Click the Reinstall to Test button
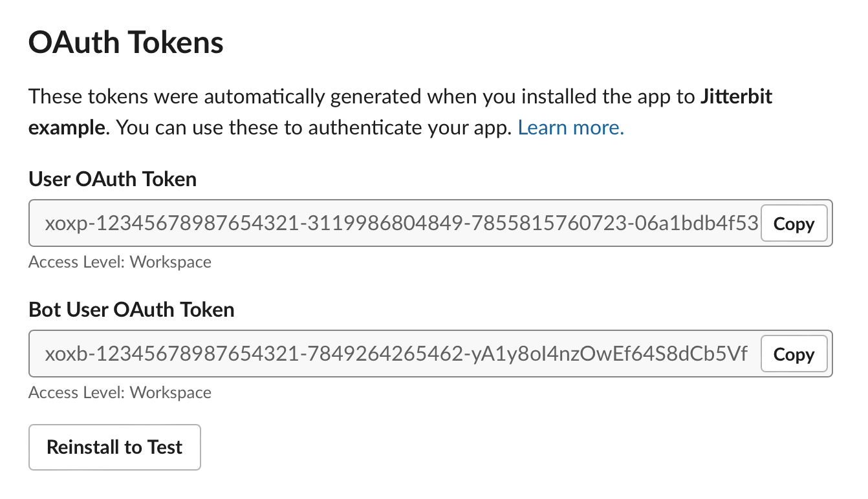The height and width of the screenshot is (499, 868). [114, 447]
